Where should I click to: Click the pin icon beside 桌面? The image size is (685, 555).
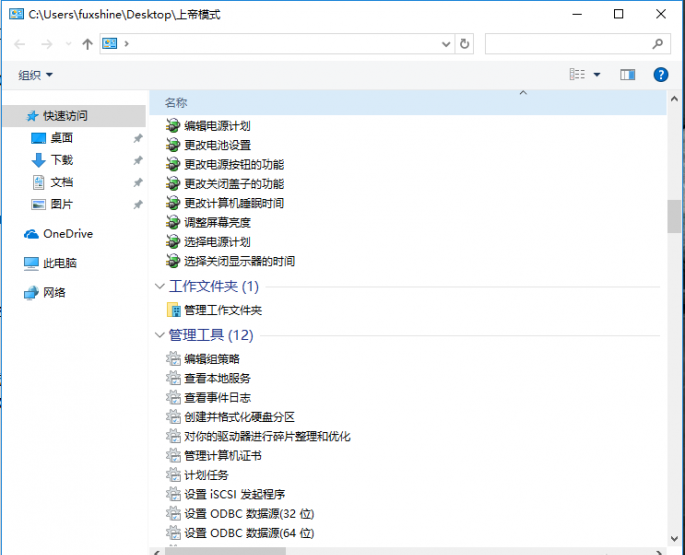tap(138, 139)
